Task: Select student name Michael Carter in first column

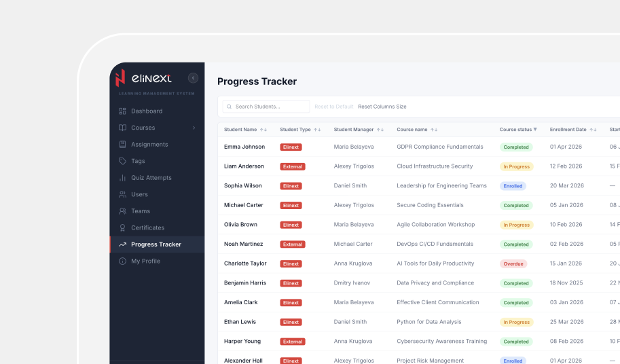Action: [x=244, y=205]
